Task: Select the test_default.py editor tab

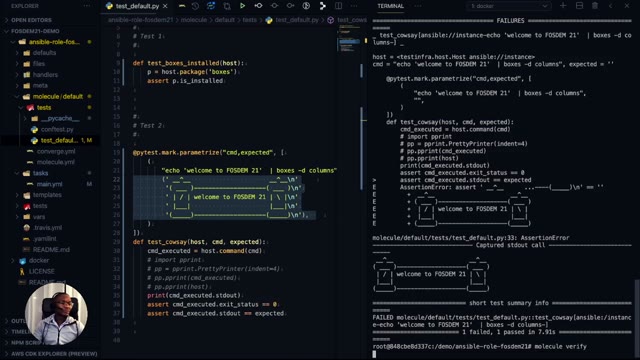Action: pos(137,6)
